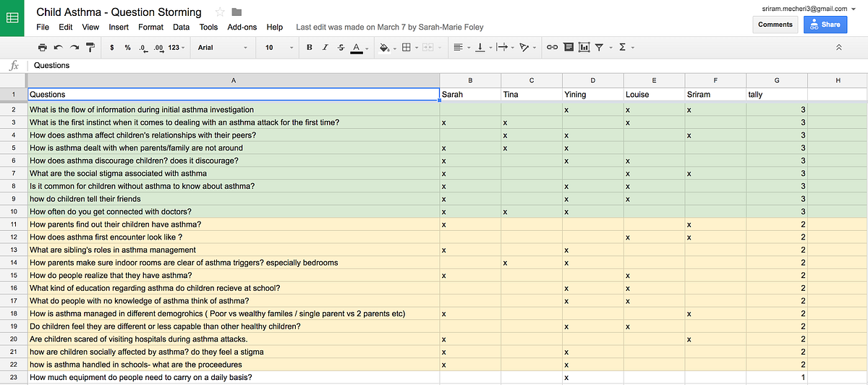Click the Sarah header cell
868x385 pixels.
tap(470, 94)
